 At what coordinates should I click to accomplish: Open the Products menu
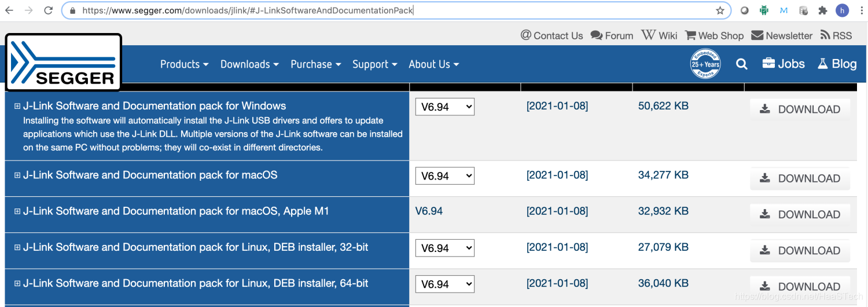pyautogui.click(x=184, y=64)
